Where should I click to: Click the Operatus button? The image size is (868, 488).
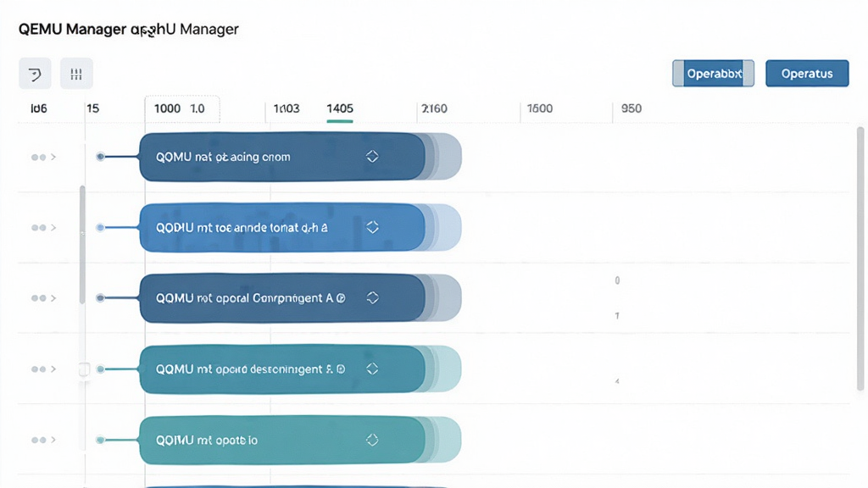pos(807,74)
